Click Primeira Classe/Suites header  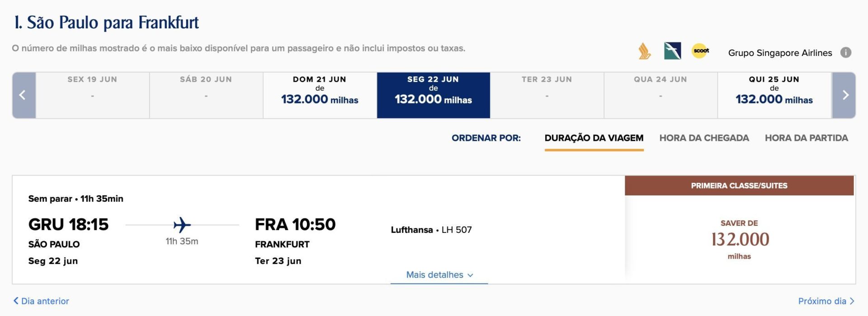pyautogui.click(x=739, y=186)
